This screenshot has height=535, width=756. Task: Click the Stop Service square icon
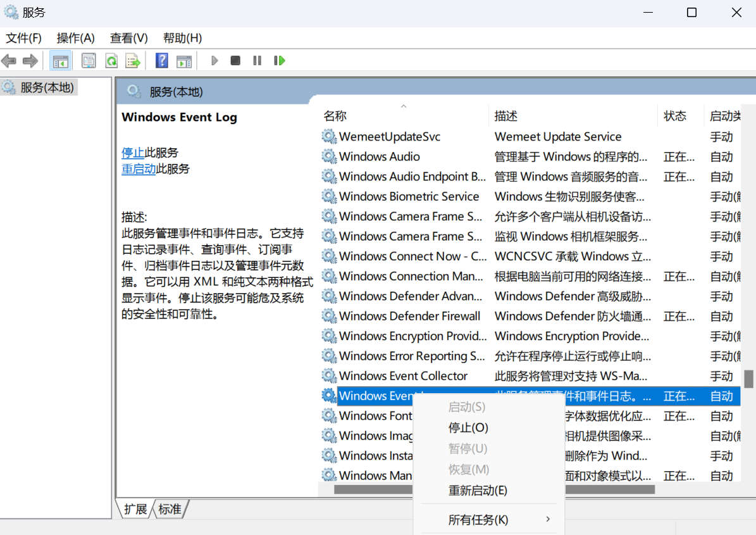[235, 61]
